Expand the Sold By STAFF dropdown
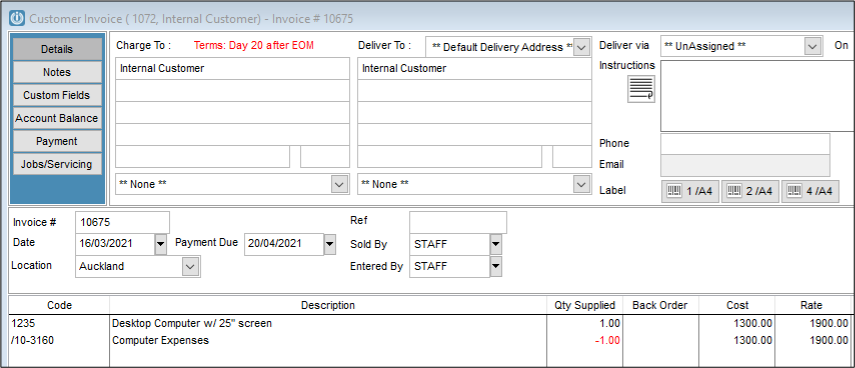The width and height of the screenshot is (855, 368). click(x=496, y=244)
